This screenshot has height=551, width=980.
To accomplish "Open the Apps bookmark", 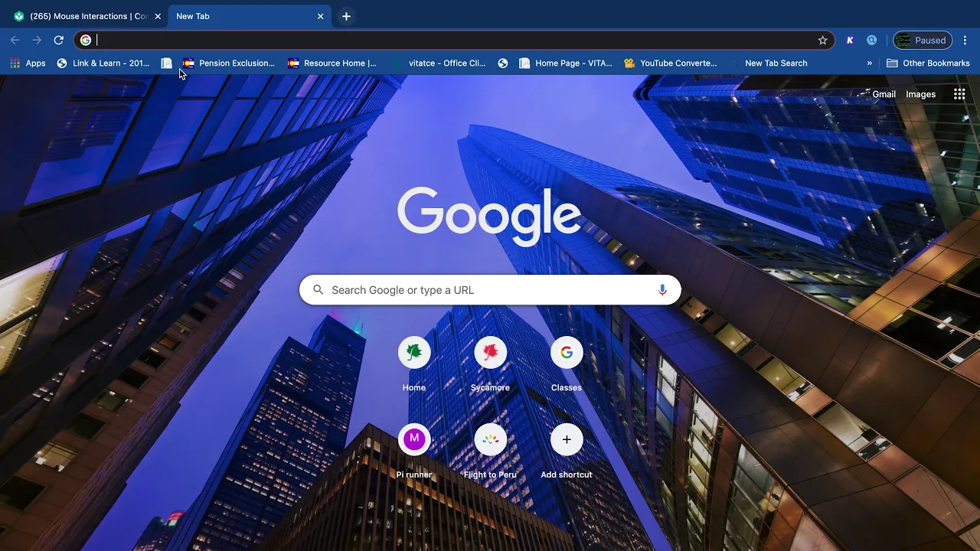I will point(28,64).
